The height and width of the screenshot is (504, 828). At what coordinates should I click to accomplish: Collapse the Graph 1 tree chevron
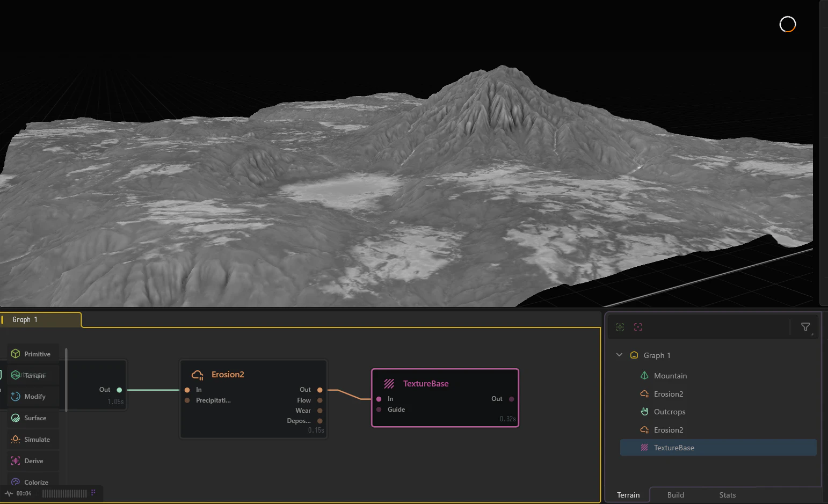pyautogui.click(x=619, y=355)
